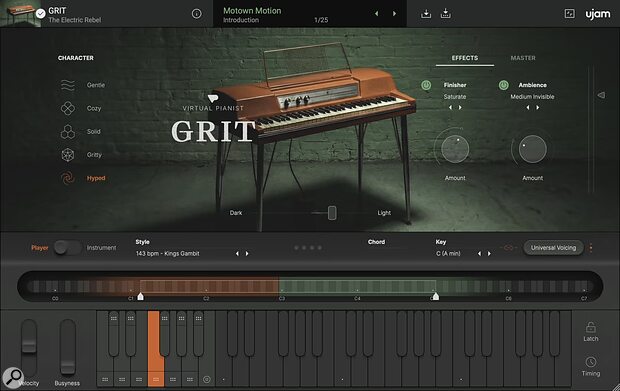Click the save preset as icon

pyautogui.click(x=446, y=14)
